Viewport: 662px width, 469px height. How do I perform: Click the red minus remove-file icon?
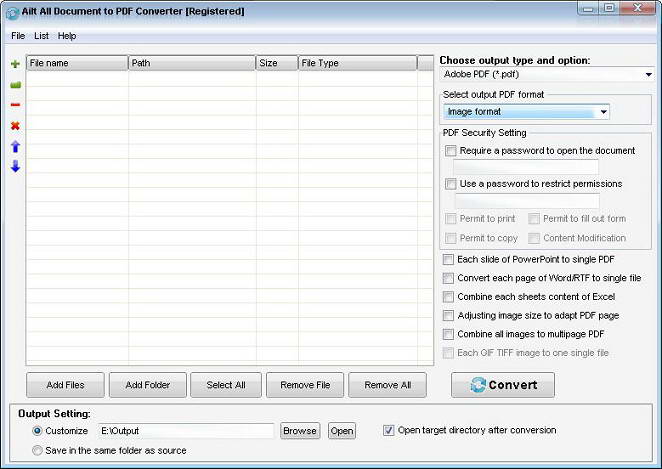click(15, 105)
